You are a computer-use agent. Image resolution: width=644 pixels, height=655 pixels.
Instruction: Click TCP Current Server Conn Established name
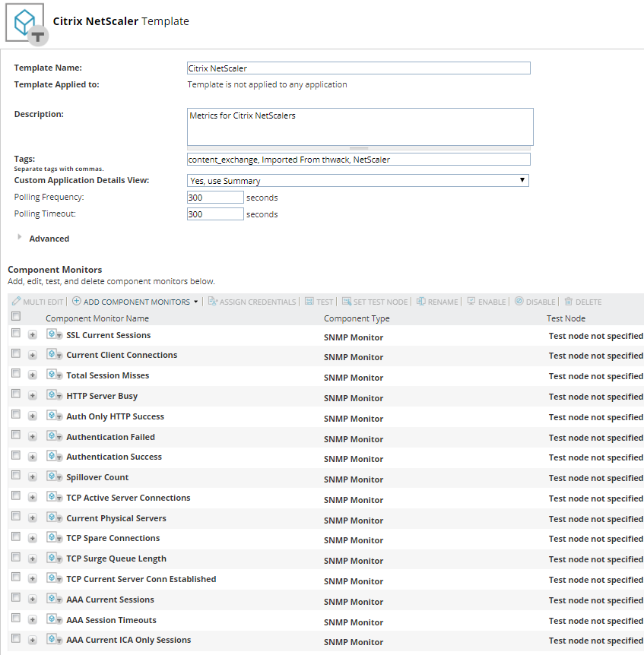(x=141, y=579)
